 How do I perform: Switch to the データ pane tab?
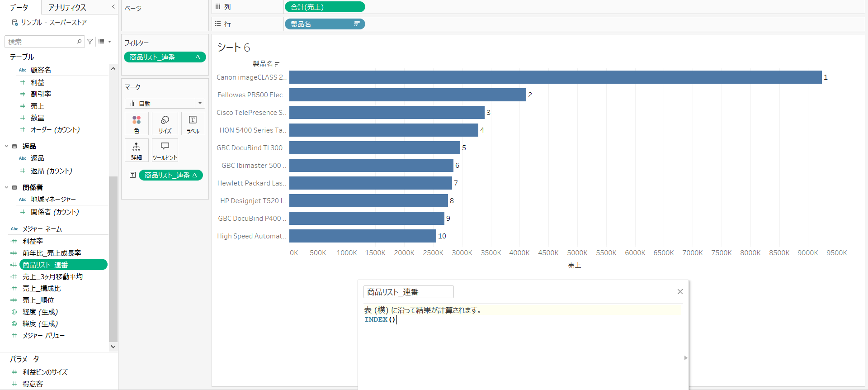tap(19, 7)
